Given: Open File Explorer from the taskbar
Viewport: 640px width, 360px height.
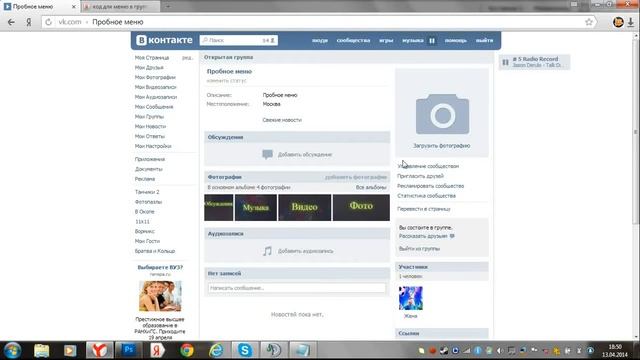Looking at the screenshot, I should click(x=42, y=350).
